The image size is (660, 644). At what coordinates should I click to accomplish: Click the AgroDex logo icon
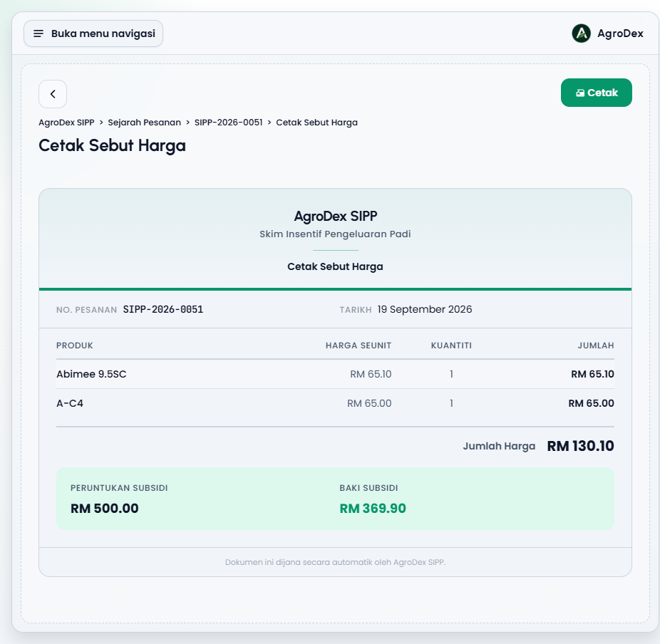[581, 33]
